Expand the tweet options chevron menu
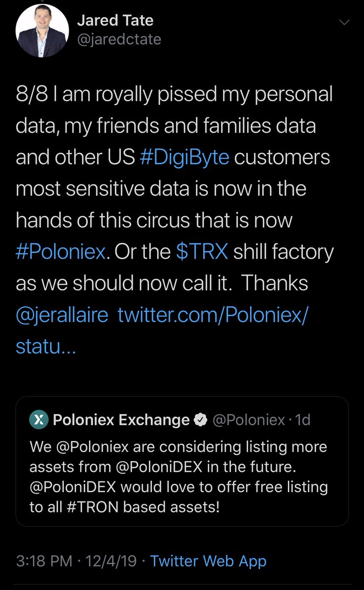 345,22
